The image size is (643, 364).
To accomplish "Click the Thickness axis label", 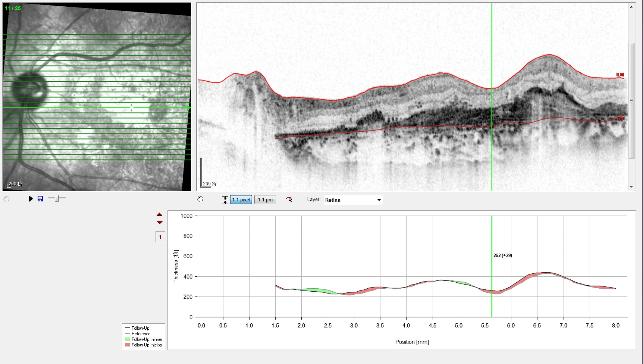I will click(176, 266).
